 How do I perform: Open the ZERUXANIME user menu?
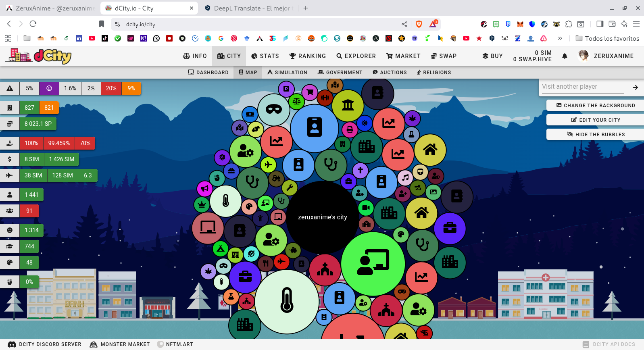pyautogui.click(x=606, y=56)
